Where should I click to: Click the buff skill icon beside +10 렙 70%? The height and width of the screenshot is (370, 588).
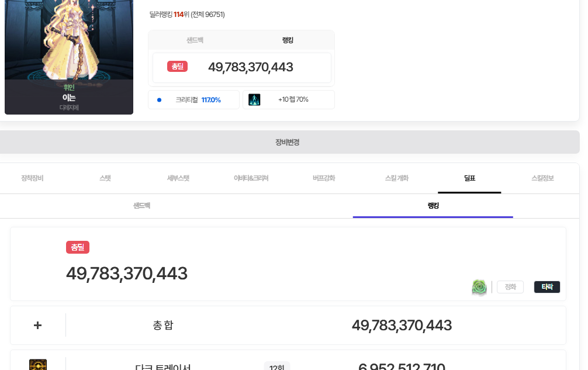point(254,99)
